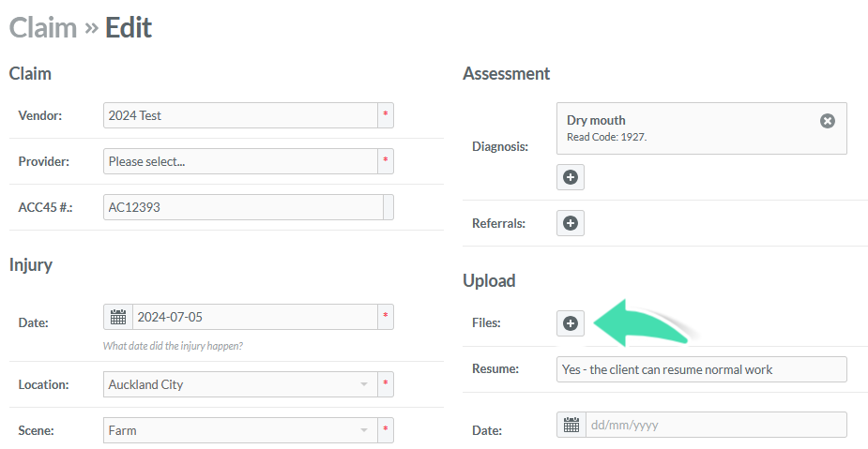The width and height of the screenshot is (868, 449).
Task: Click the ACC45 # input field
Action: (244, 207)
